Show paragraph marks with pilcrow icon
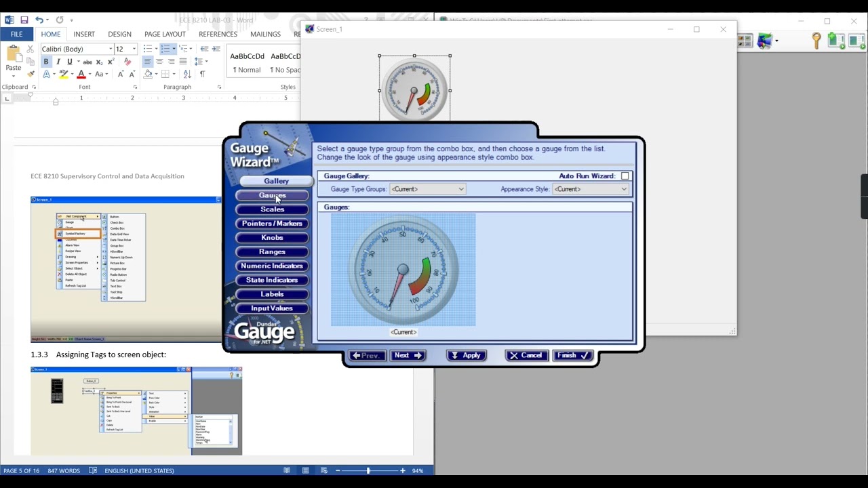Viewport: 868px width, 488px height. point(202,74)
